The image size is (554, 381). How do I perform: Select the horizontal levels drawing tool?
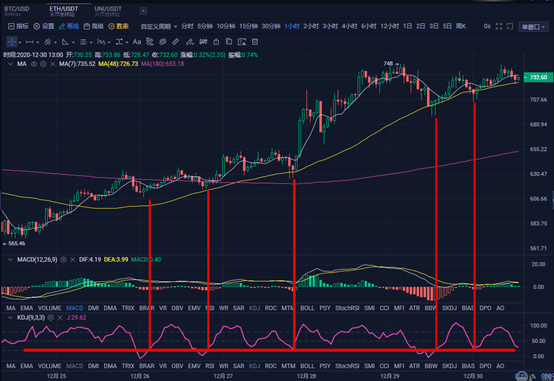(x=83, y=42)
